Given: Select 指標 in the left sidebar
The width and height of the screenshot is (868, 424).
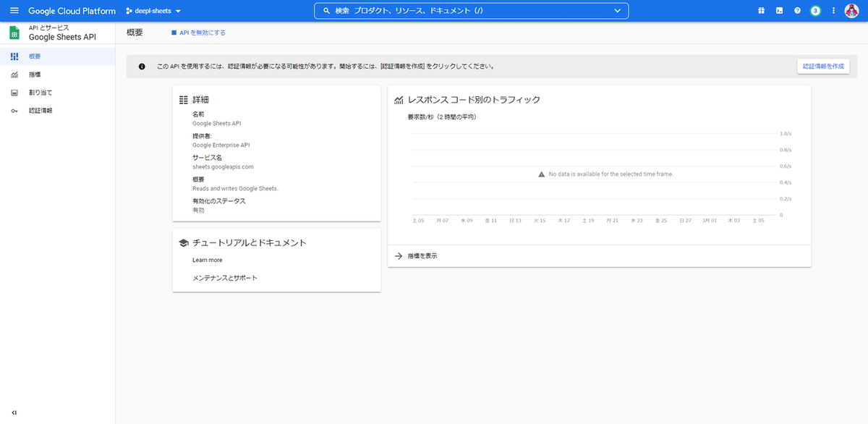Looking at the screenshot, I should 58,75.
